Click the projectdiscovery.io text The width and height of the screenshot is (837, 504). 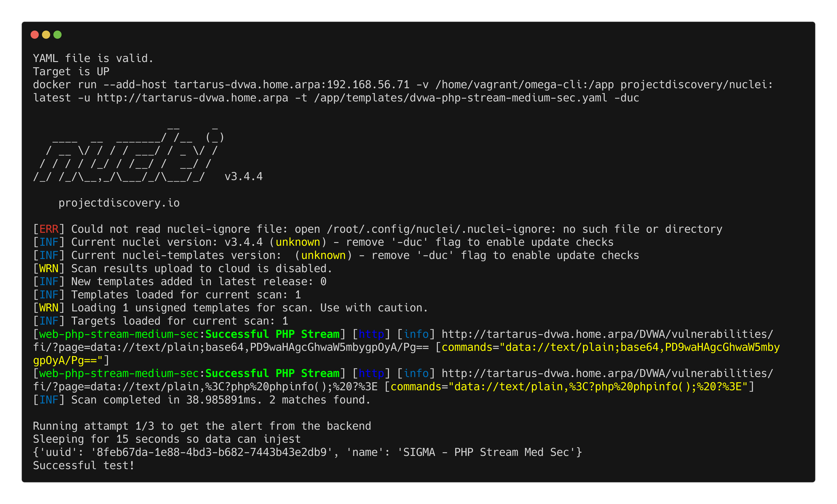click(119, 203)
